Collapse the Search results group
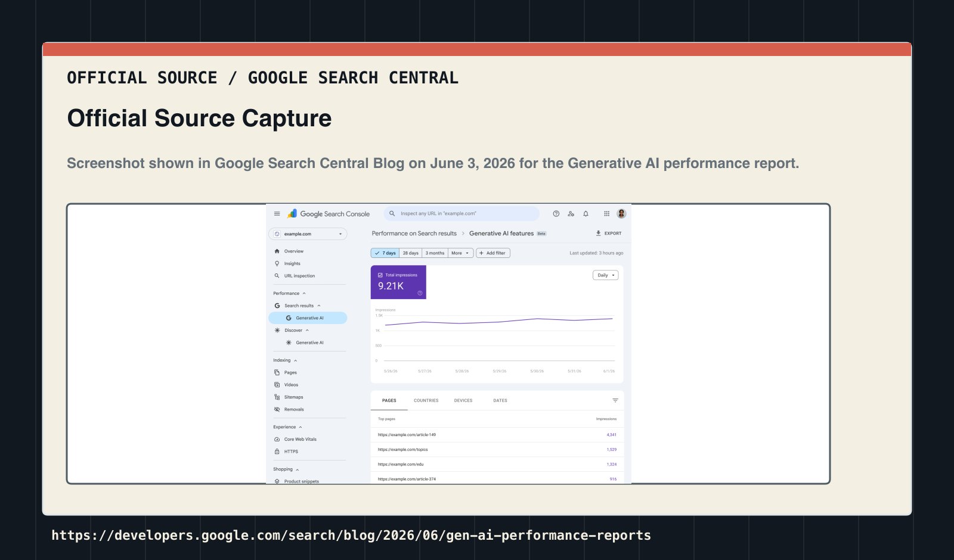This screenshot has width=954, height=560. pos(319,306)
